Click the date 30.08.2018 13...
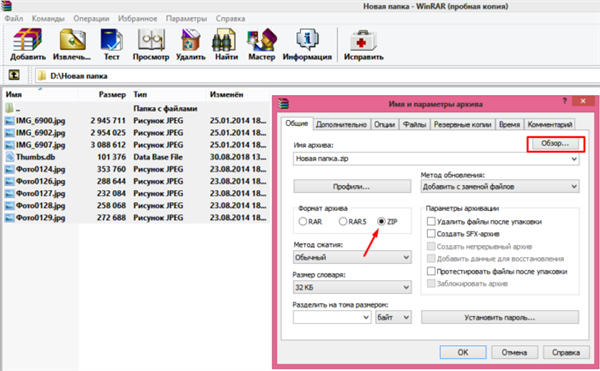Screen dimensions: 600x371 tap(238, 157)
